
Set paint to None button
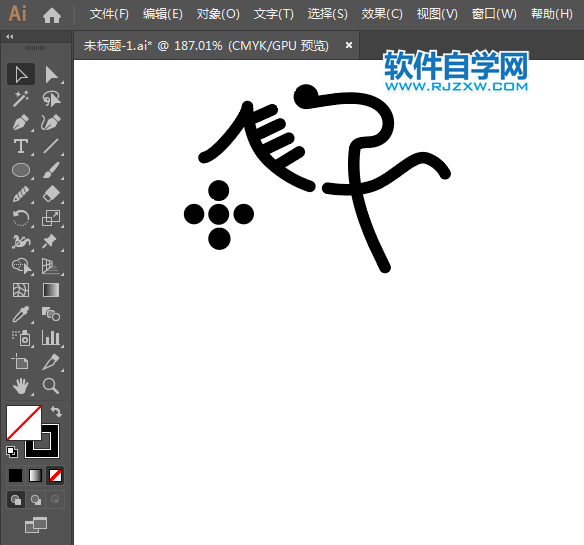55,475
